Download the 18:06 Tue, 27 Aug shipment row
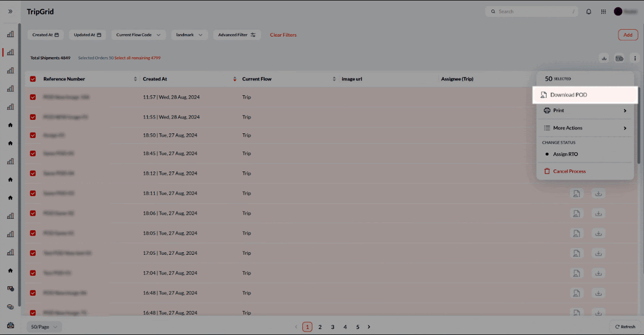This screenshot has height=335, width=644. coord(599,213)
